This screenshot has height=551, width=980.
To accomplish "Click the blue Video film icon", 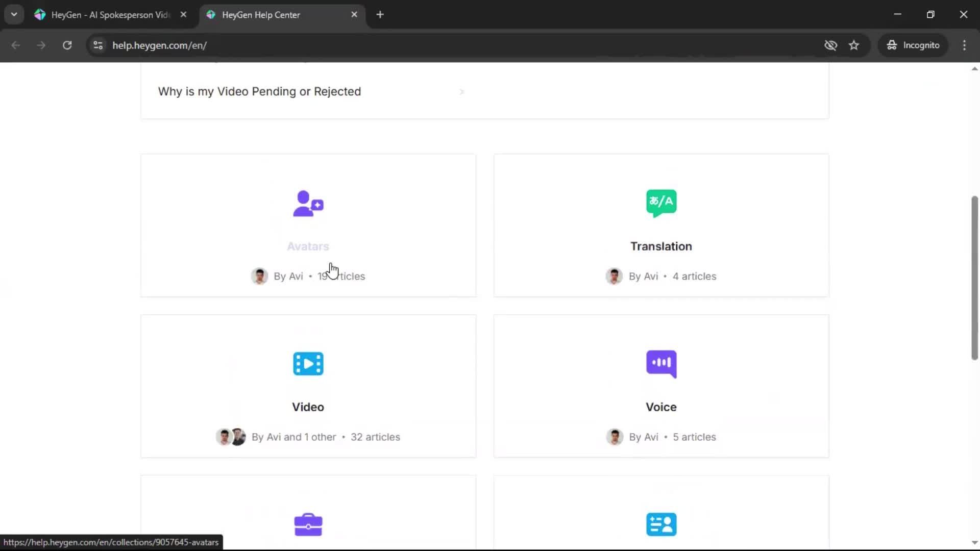I will (308, 364).
